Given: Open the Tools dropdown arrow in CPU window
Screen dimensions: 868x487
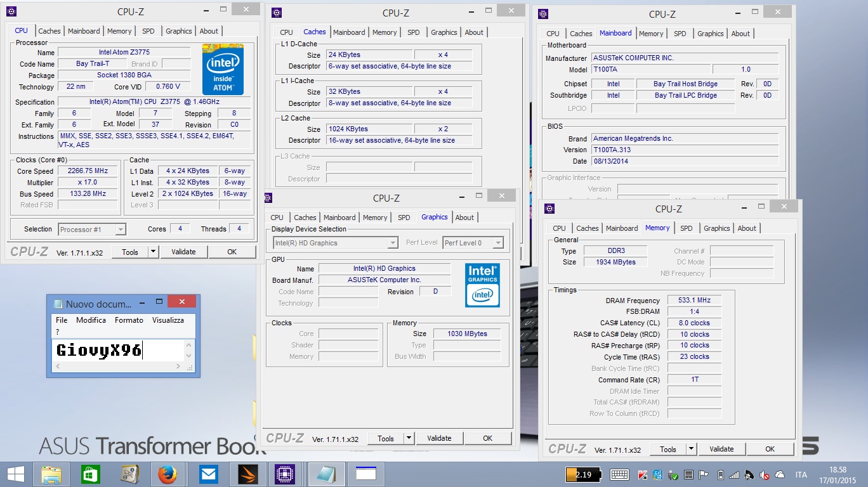Looking at the screenshot, I should pos(153,252).
